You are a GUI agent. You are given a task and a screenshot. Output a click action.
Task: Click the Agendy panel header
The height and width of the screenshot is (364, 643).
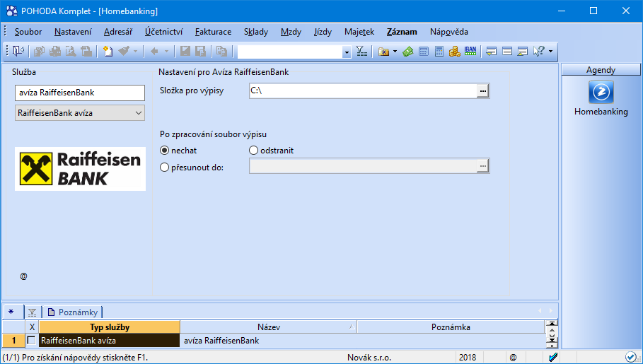pos(601,70)
